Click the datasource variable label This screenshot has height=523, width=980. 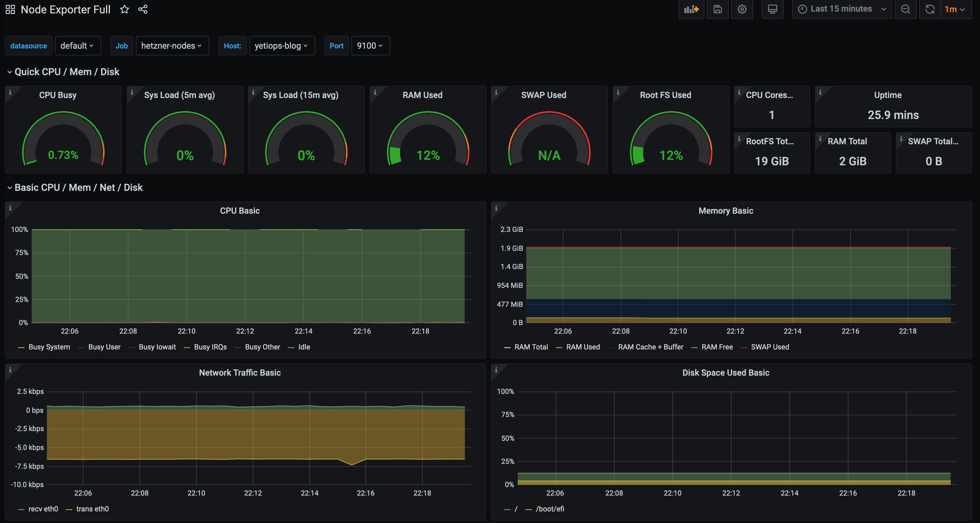click(29, 46)
